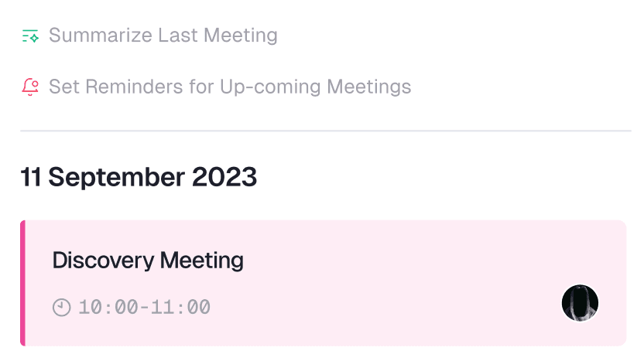The width and height of the screenshot is (644, 361).
Task: Click the 11 September 2023 date heading
Action: 139,177
